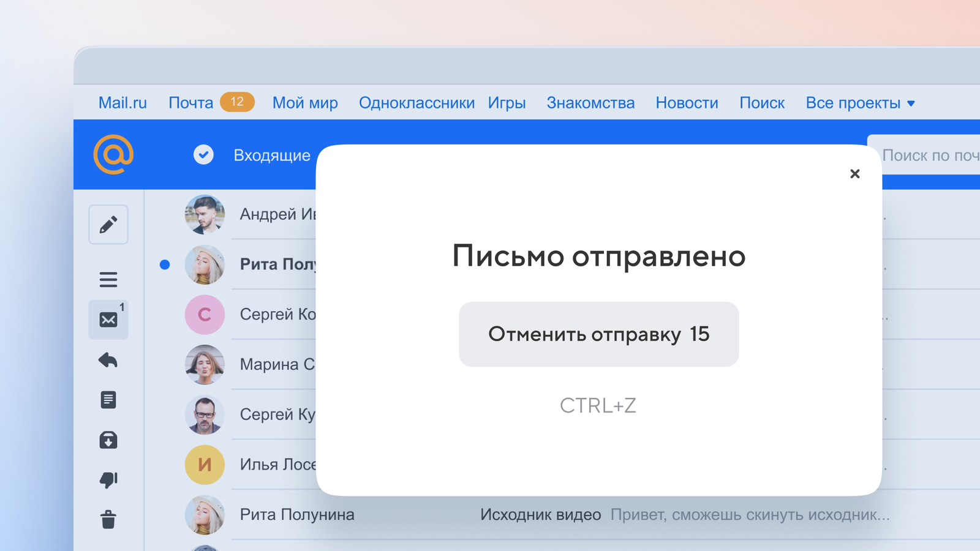Click the unread Рита avatar photo
Screen dimensions: 980x551
coord(205,264)
